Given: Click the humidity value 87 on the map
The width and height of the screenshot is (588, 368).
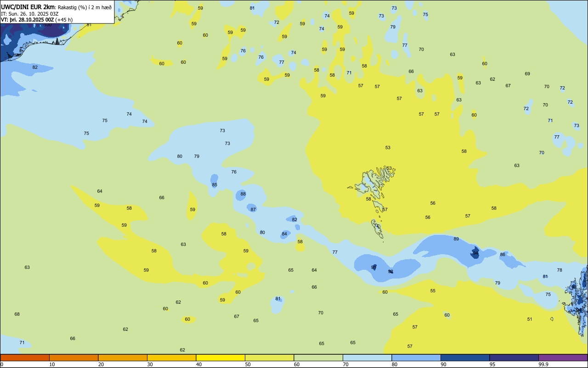Looking at the screenshot, I should [253, 210].
